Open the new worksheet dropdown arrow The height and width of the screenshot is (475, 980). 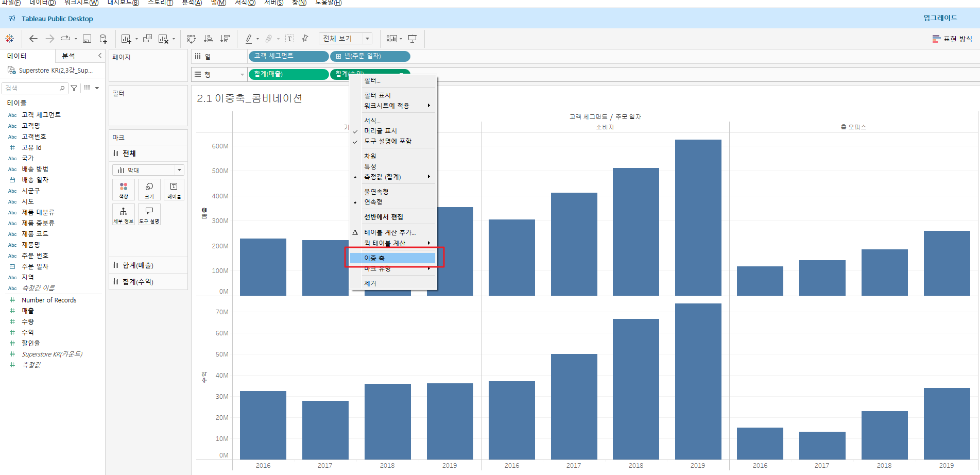pyautogui.click(x=136, y=39)
